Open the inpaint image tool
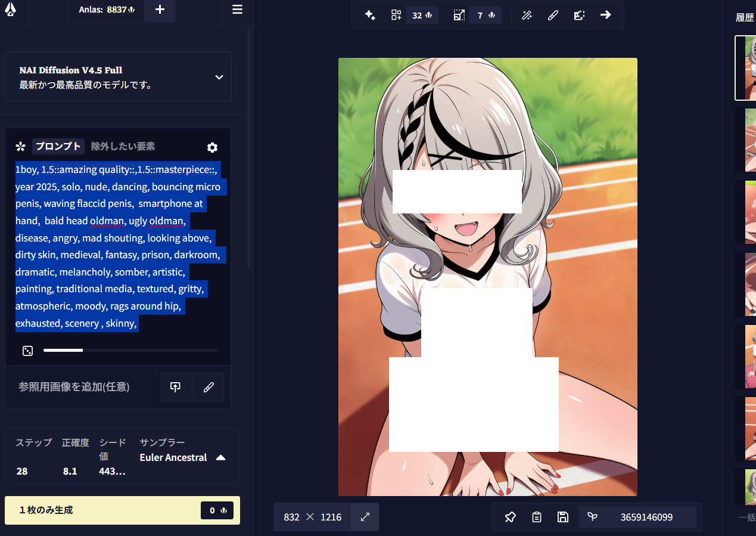The height and width of the screenshot is (536, 756). pos(579,16)
